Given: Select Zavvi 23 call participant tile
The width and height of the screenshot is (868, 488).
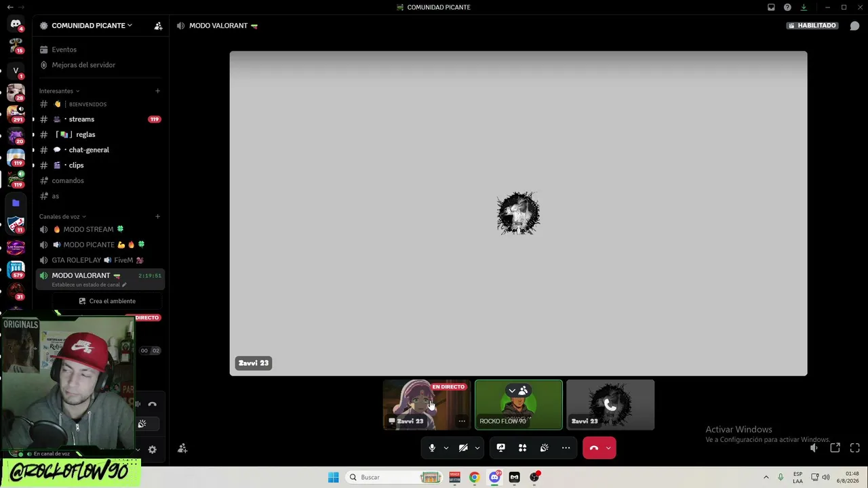Looking at the screenshot, I should [x=610, y=405].
